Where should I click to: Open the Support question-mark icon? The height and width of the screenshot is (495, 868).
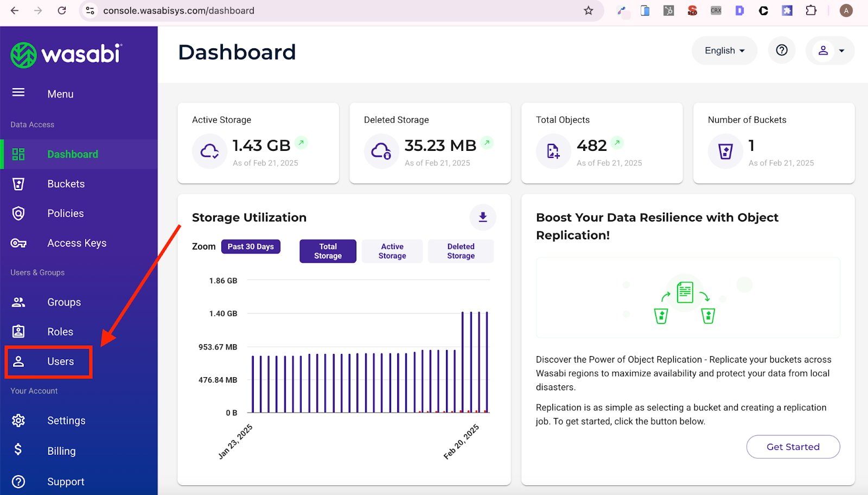coord(18,481)
